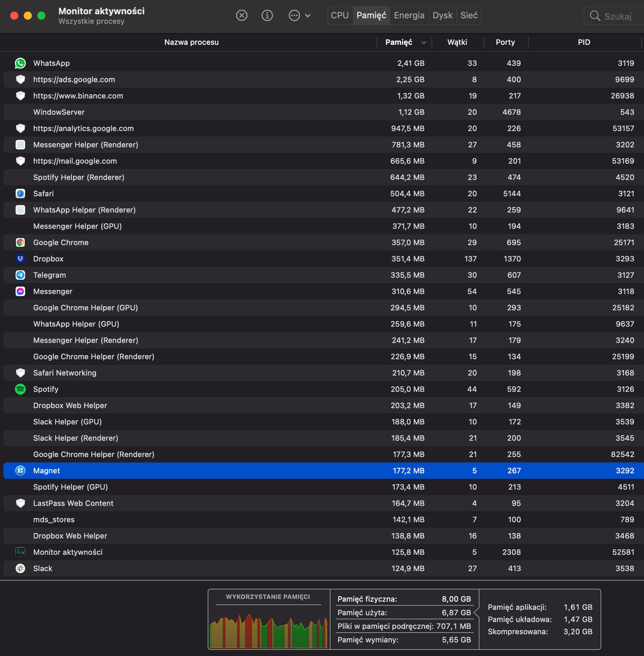The height and width of the screenshot is (656, 644).
Task: Click the Spotify green icon
Action: [x=20, y=389]
